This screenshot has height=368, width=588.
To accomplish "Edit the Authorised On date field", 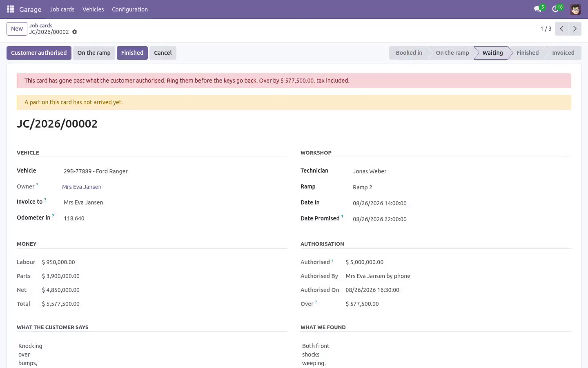I will (372, 290).
